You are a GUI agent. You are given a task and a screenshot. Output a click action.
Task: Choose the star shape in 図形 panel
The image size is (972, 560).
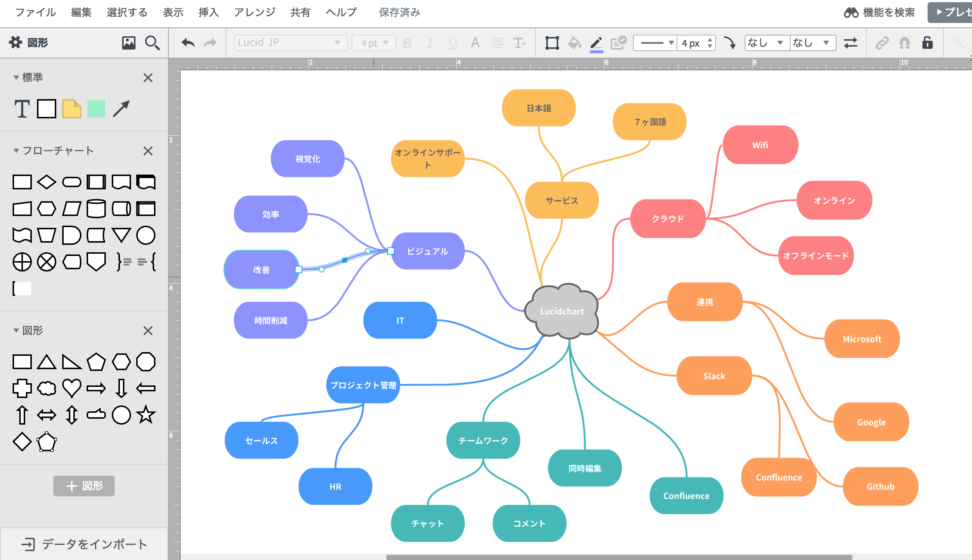(146, 415)
